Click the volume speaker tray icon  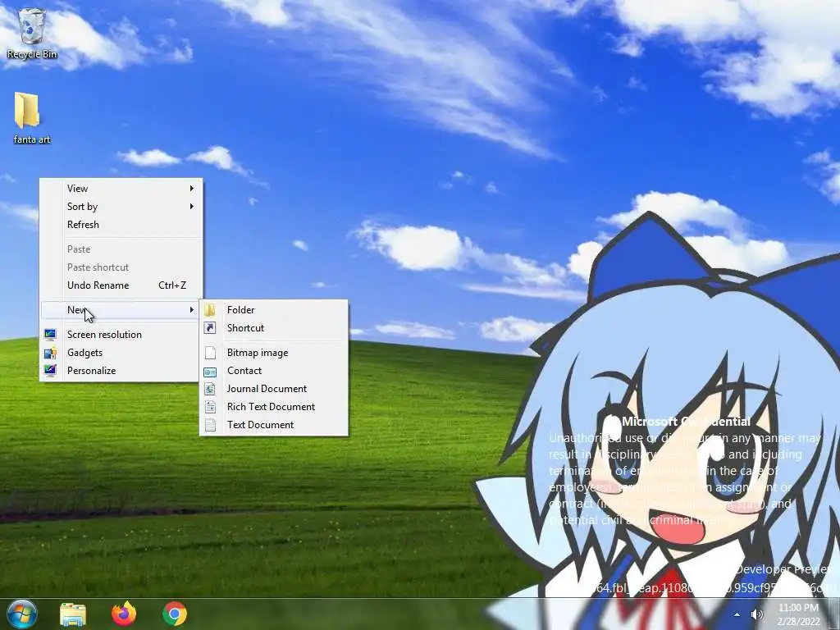pos(756,614)
